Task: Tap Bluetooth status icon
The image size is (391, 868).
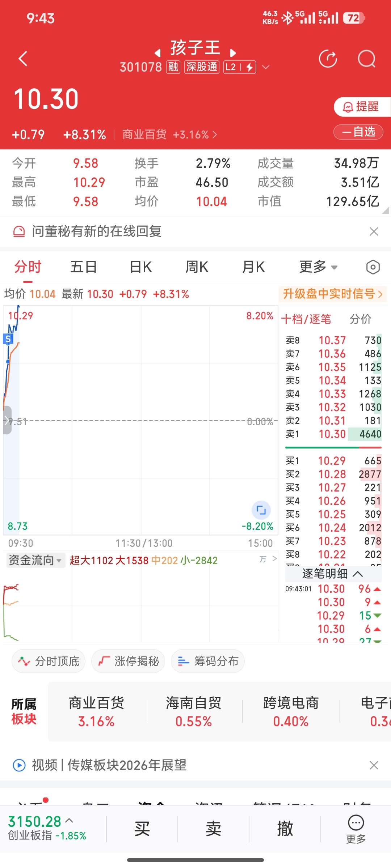Action: [x=287, y=18]
